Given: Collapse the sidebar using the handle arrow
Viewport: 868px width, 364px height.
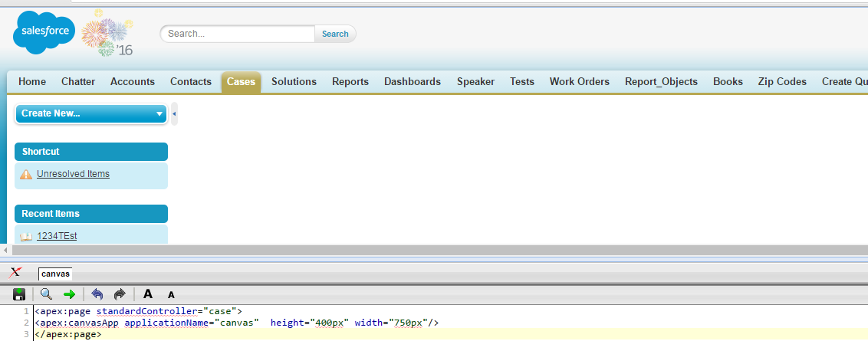Looking at the screenshot, I should (174, 113).
